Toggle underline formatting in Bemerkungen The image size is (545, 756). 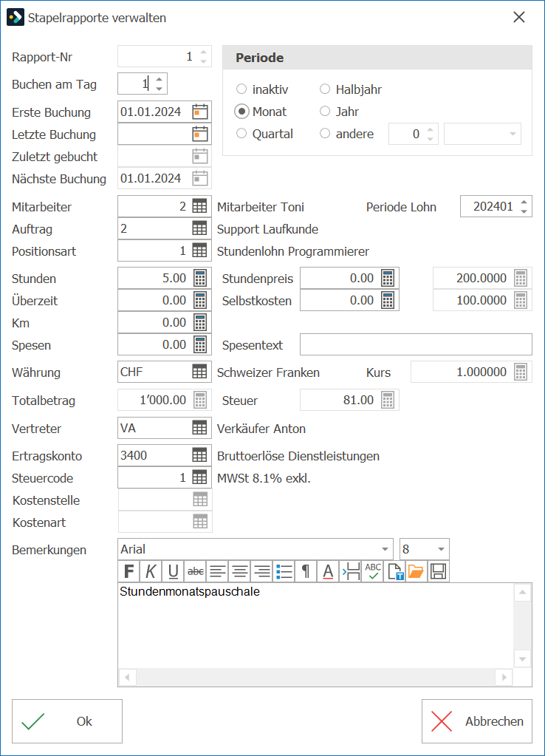[x=173, y=571]
